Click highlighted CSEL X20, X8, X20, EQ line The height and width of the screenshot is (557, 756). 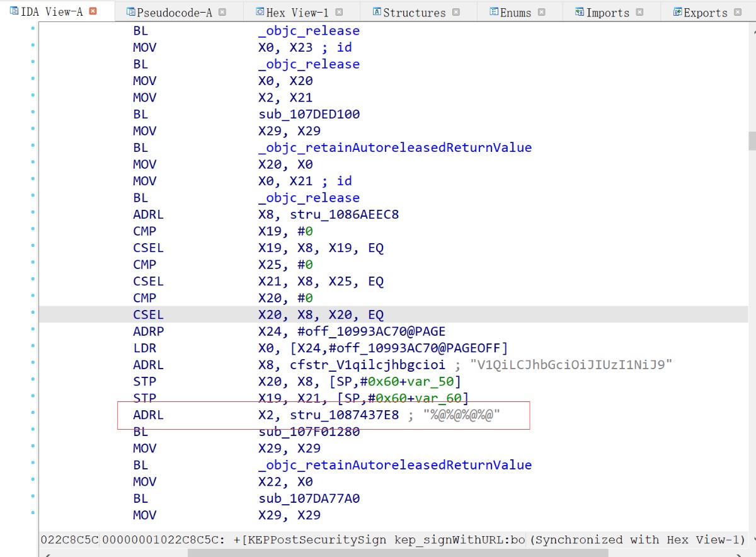click(393, 314)
